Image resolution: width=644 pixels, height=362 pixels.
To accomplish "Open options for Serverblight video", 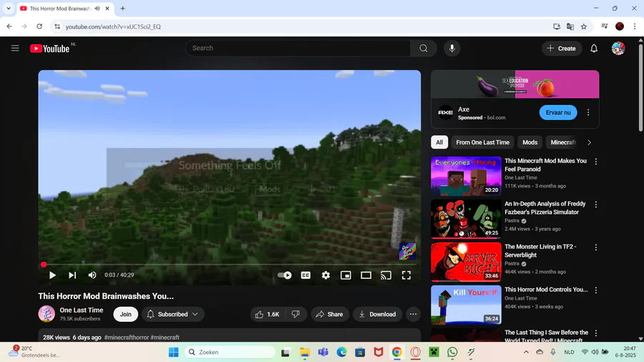I will pyautogui.click(x=596, y=248).
